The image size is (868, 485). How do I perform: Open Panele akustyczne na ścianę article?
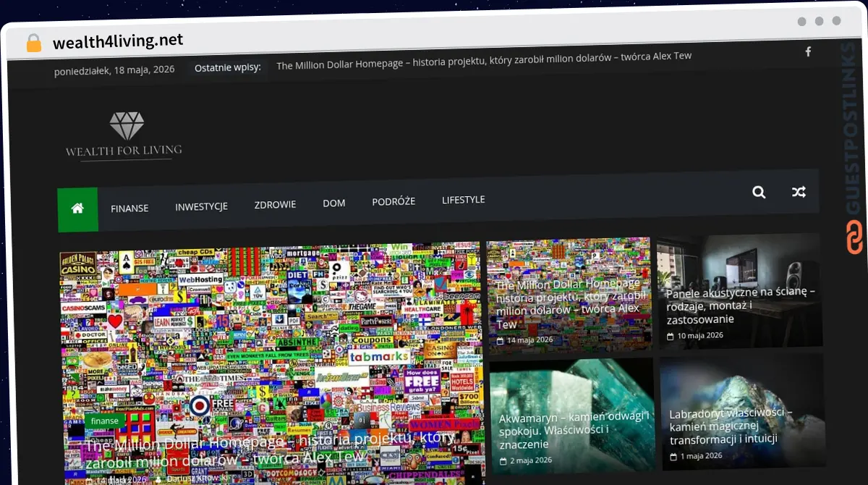pyautogui.click(x=741, y=305)
